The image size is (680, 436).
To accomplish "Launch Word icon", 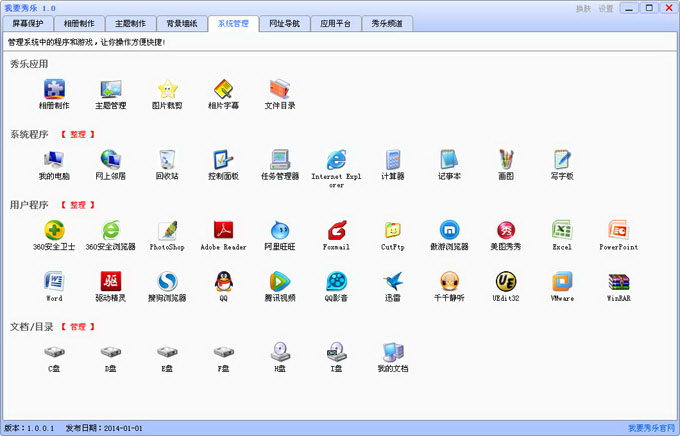I will [x=54, y=282].
